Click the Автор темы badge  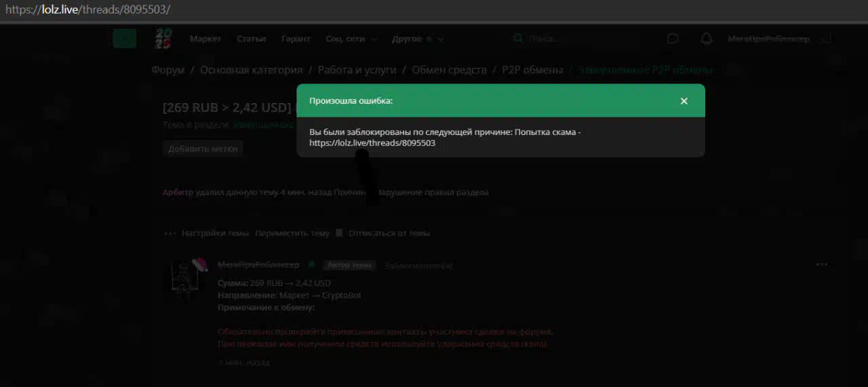tap(349, 265)
